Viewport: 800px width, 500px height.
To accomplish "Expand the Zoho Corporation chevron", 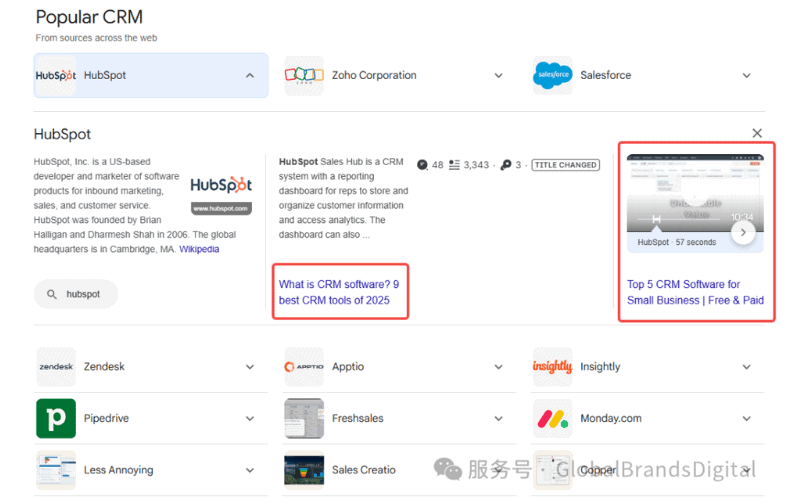I will click(498, 76).
